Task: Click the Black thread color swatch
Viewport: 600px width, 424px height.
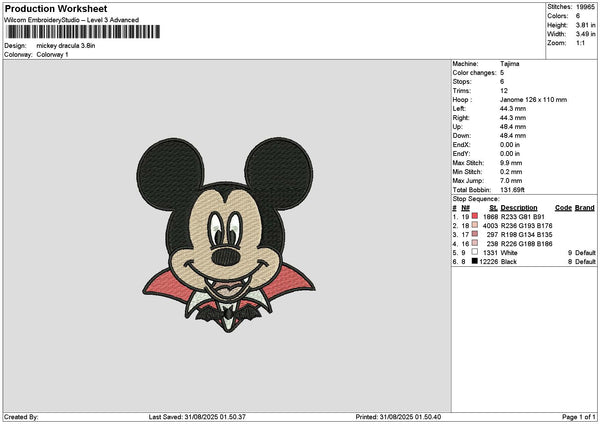Action: [475, 261]
